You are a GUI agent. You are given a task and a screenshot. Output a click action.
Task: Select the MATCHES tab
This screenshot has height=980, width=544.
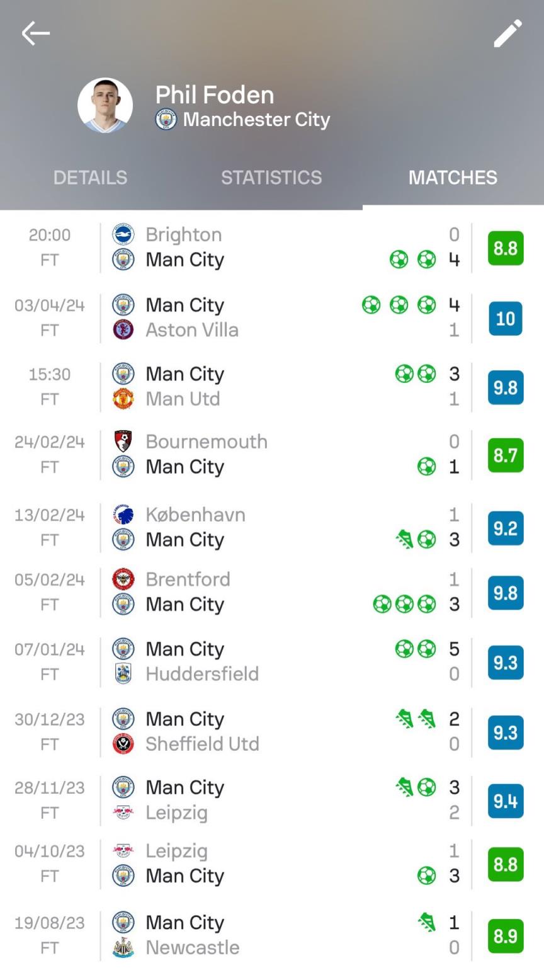point(453,178)
